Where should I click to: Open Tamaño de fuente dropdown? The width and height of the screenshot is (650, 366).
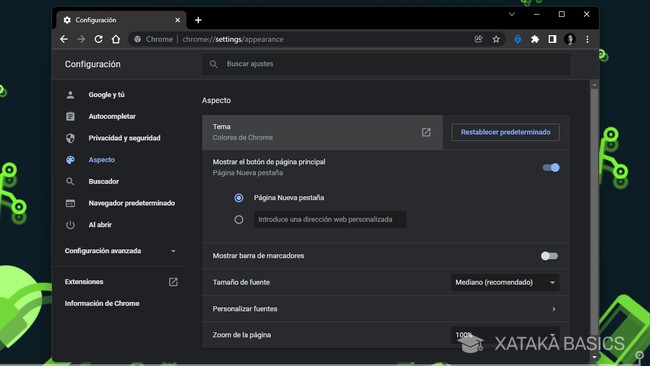click(x=505, y=282)
